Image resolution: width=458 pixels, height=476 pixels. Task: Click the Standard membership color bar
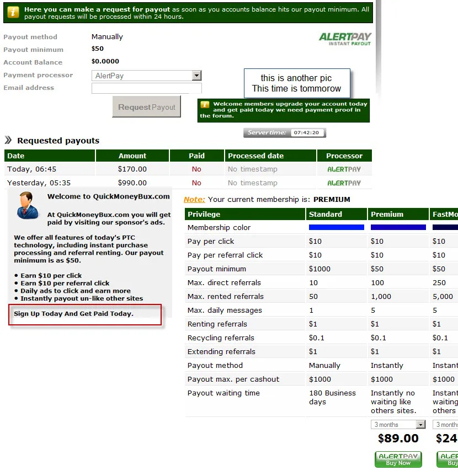coord(336,227)
